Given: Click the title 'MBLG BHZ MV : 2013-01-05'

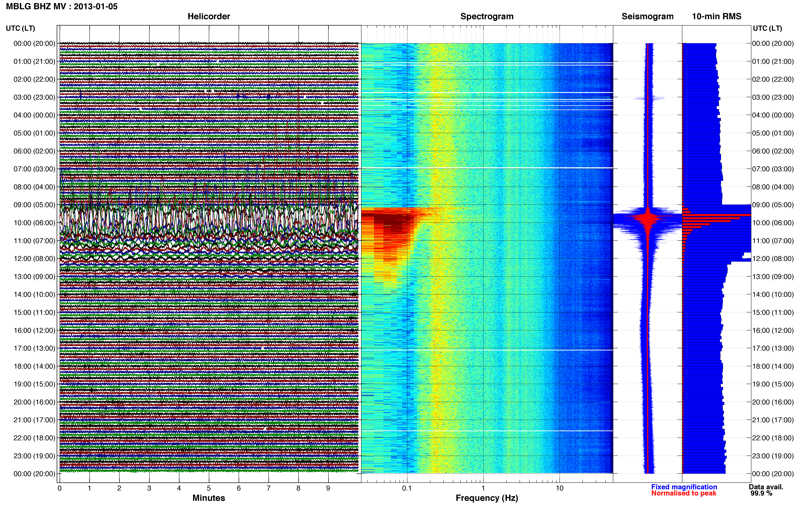Looking at the screenshot, I should point(62,6).
